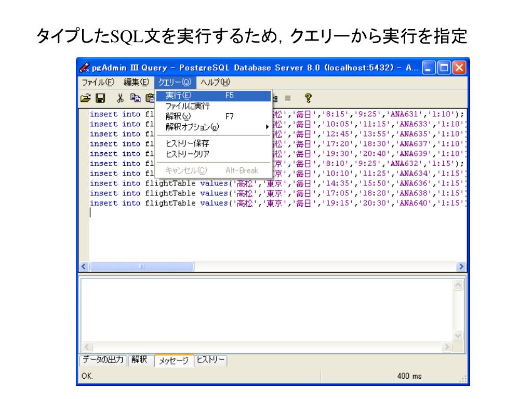Choose 解釈(x) F7 menu entry
This screenshot has height=399, width=532.
pos(214,116)
